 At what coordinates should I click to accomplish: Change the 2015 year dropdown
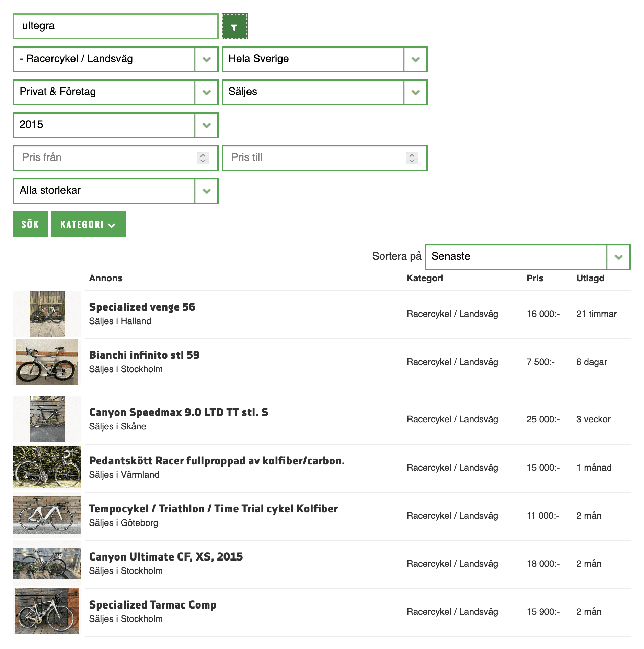point(115,125)
